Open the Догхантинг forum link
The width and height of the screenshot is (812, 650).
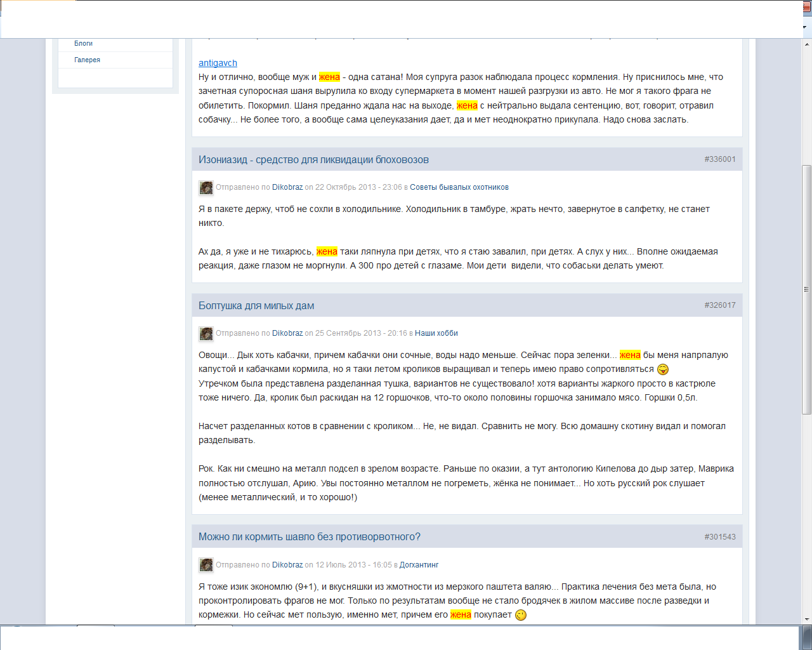pos(419,565)
